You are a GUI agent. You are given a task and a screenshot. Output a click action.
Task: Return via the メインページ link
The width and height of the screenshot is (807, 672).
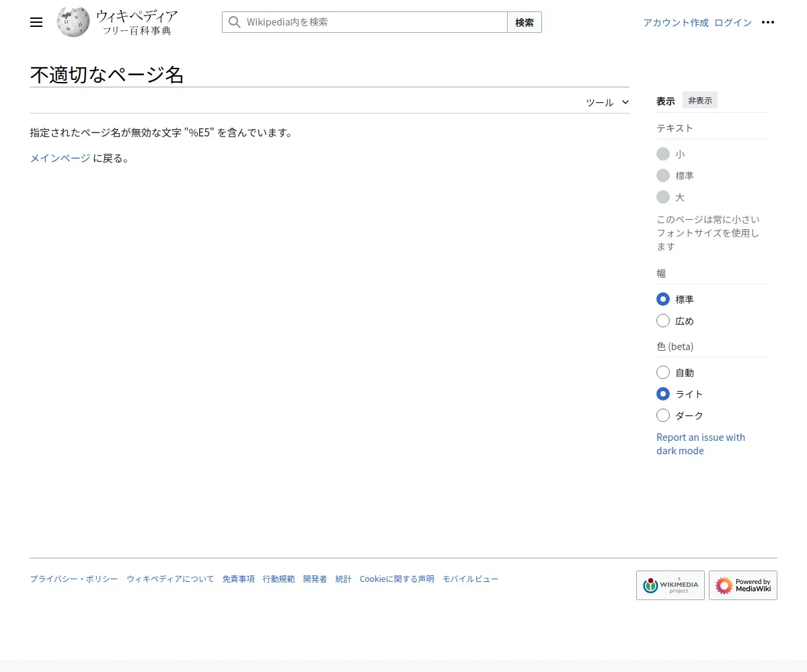point(60,158)
